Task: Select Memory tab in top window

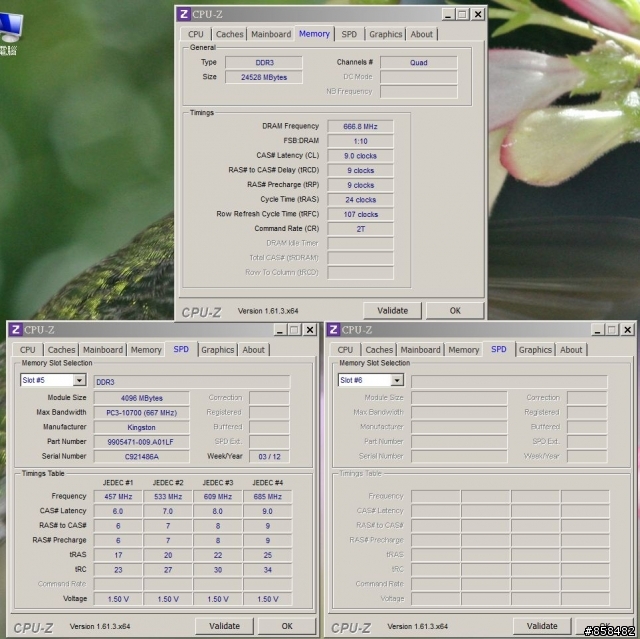Action: pos(314,34)
